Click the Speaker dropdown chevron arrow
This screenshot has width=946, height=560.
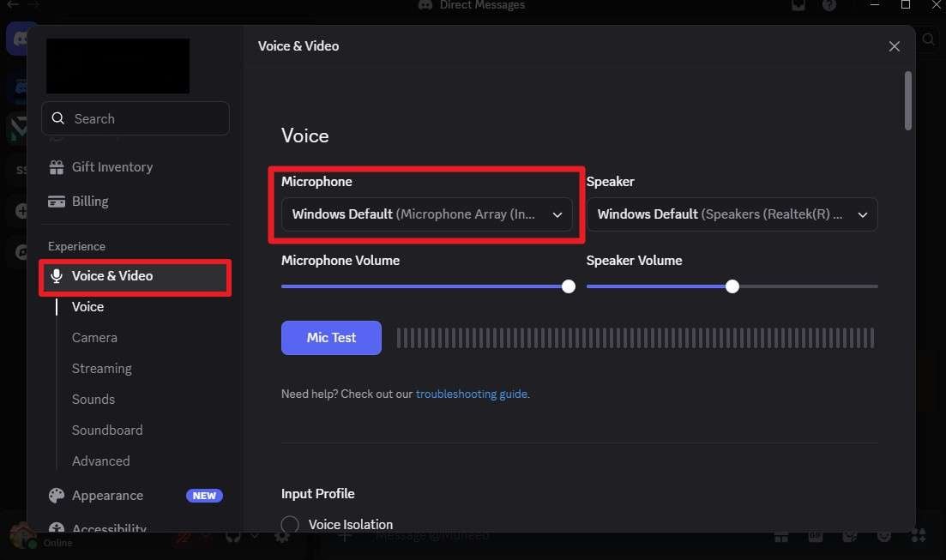tap(862, 215)
